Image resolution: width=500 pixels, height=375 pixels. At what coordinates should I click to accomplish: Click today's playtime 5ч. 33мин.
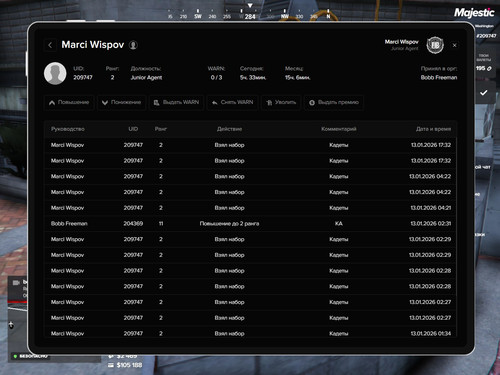[253, 78]
